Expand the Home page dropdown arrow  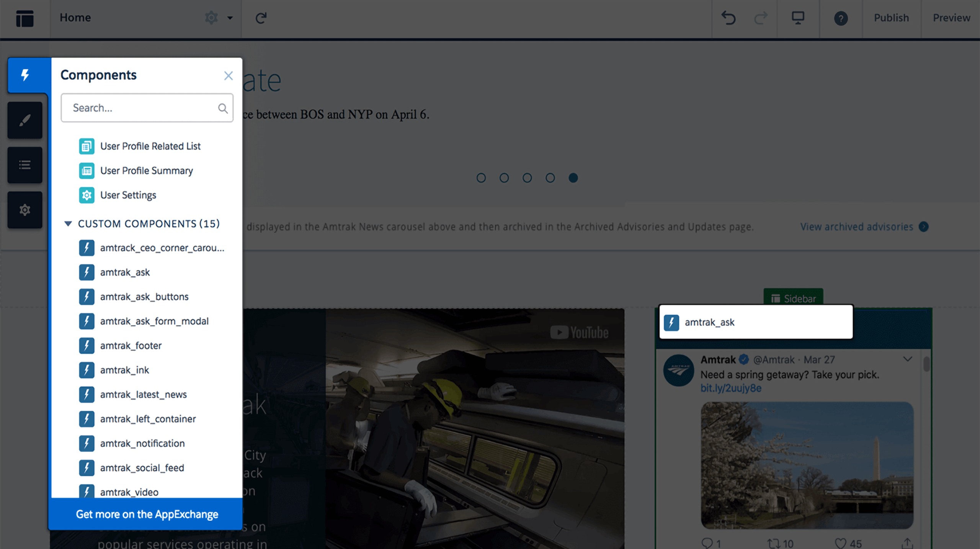click(x=230, y=18)
